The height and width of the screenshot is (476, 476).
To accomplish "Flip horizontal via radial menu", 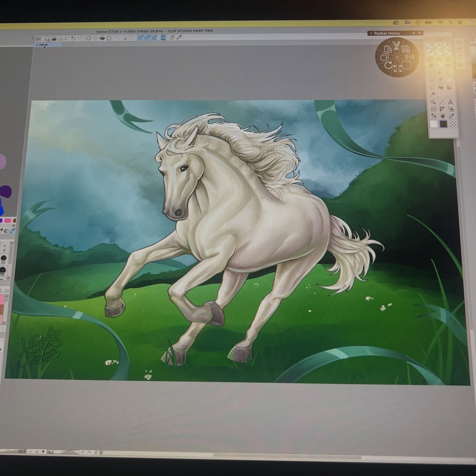I will [409, 57].
